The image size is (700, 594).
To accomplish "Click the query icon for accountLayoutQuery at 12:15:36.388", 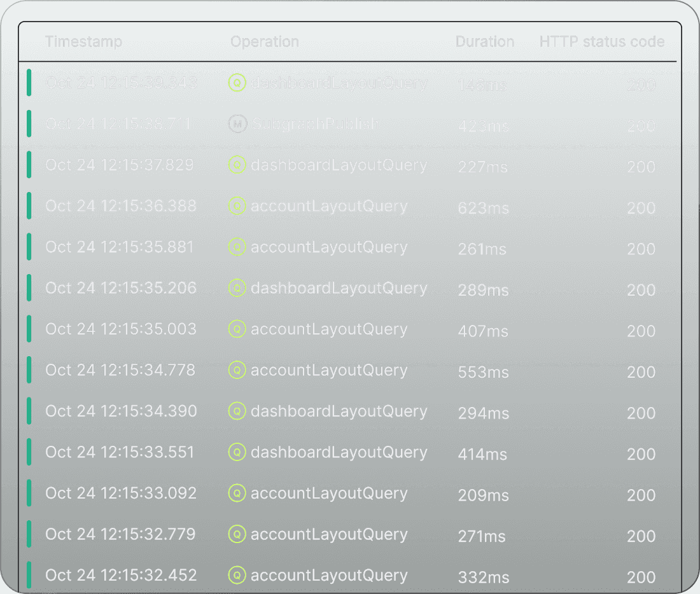I will click(x=237, y=205).
